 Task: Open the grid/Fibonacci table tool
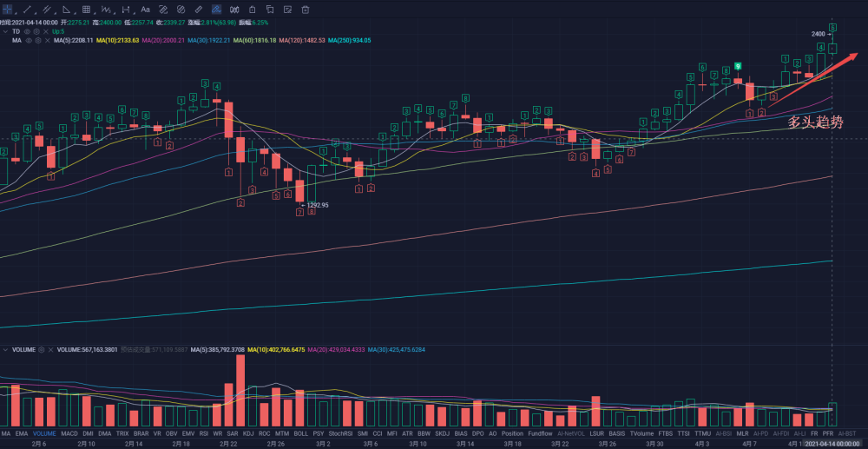click(86, 10)
